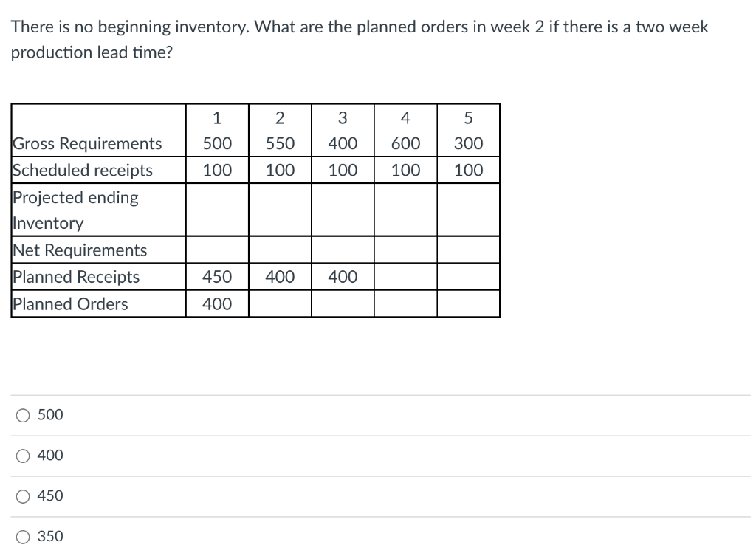This screenshot has height=559, width=756.
Task: Click the Projected ending Inventory row label
Action: (76, 210)
